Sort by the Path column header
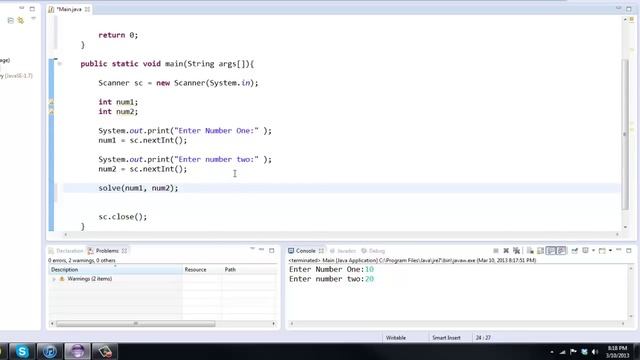640x360 pixels. coord(250,269)
